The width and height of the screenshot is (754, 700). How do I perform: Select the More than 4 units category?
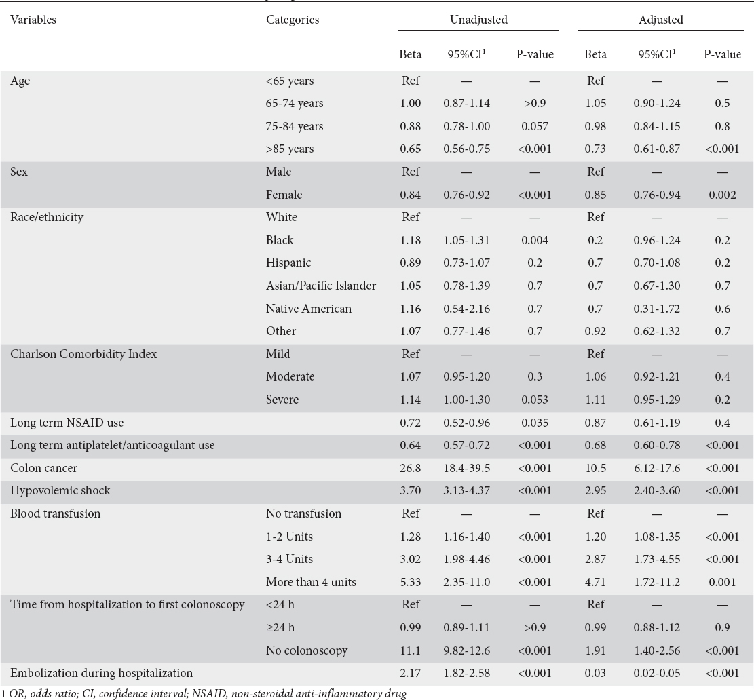(311, 582)
